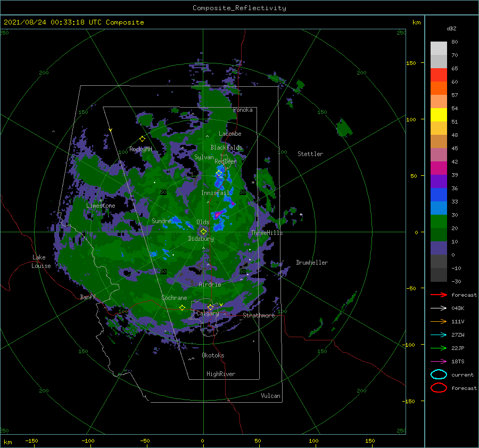Select the cyan 27ZW arrow icon
Screen dimensions: 479x448
click(x=439, y=335)
